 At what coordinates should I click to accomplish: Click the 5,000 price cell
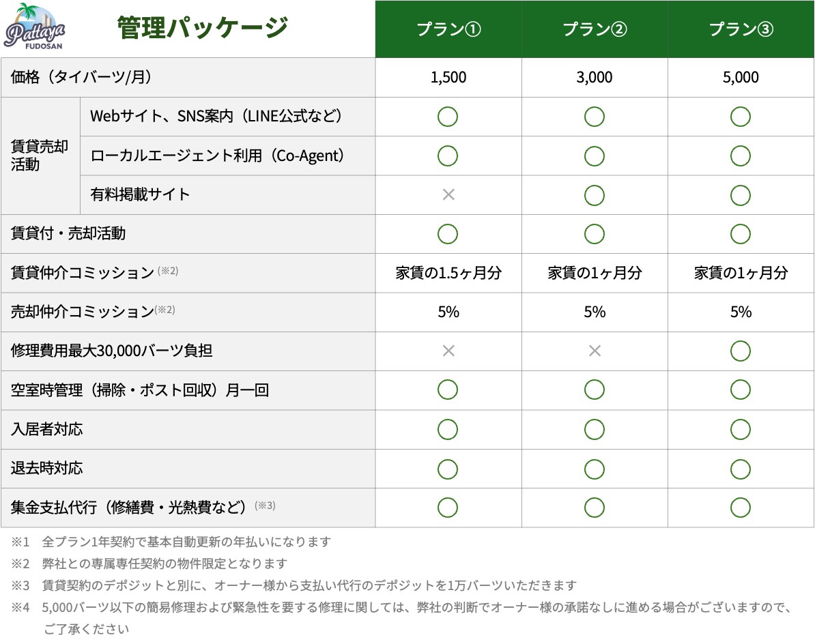(x=741, y=77)
